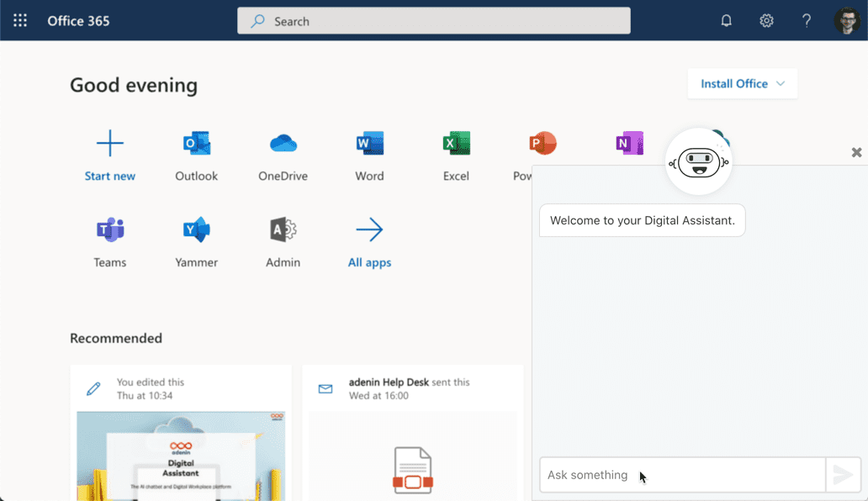Click the mail envelope icon
Screen dimensions: 868x501
coord(325,388)
